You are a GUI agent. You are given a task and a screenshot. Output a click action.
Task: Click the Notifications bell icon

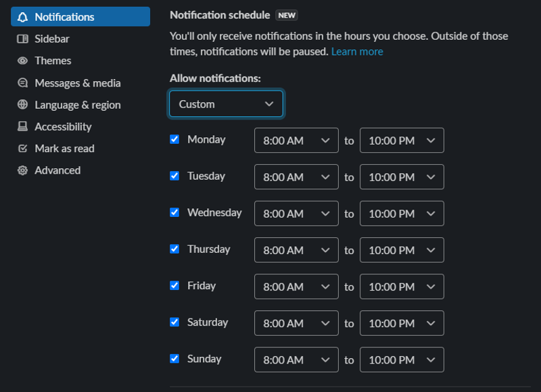23,17
